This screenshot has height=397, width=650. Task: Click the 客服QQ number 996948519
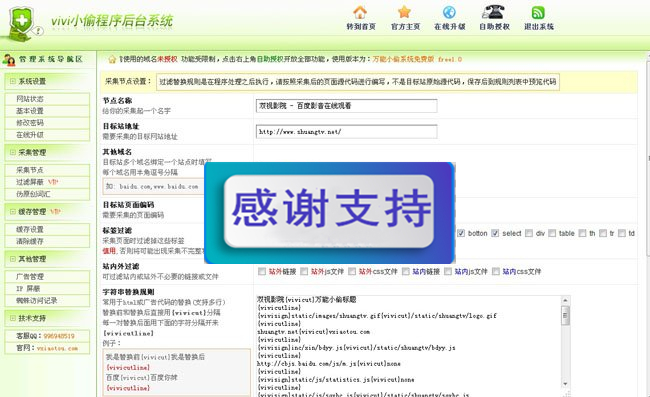pos(59,336)
